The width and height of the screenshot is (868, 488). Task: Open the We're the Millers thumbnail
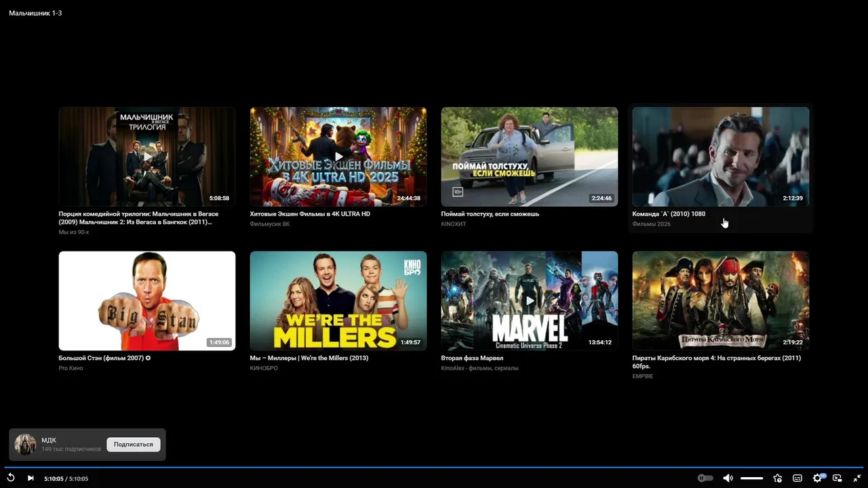tap(338, 301)
